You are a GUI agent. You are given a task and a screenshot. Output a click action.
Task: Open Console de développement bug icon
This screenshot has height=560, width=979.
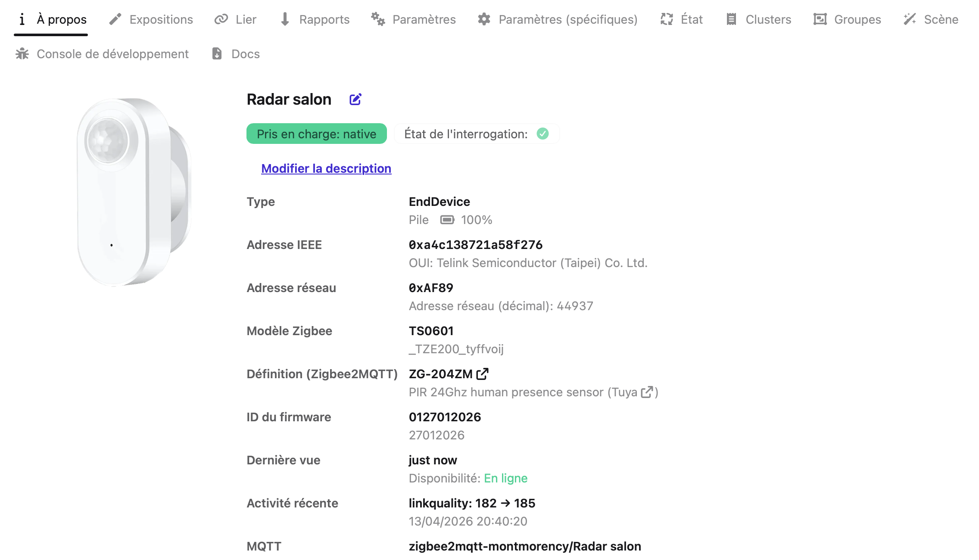(x=22, y=54)
